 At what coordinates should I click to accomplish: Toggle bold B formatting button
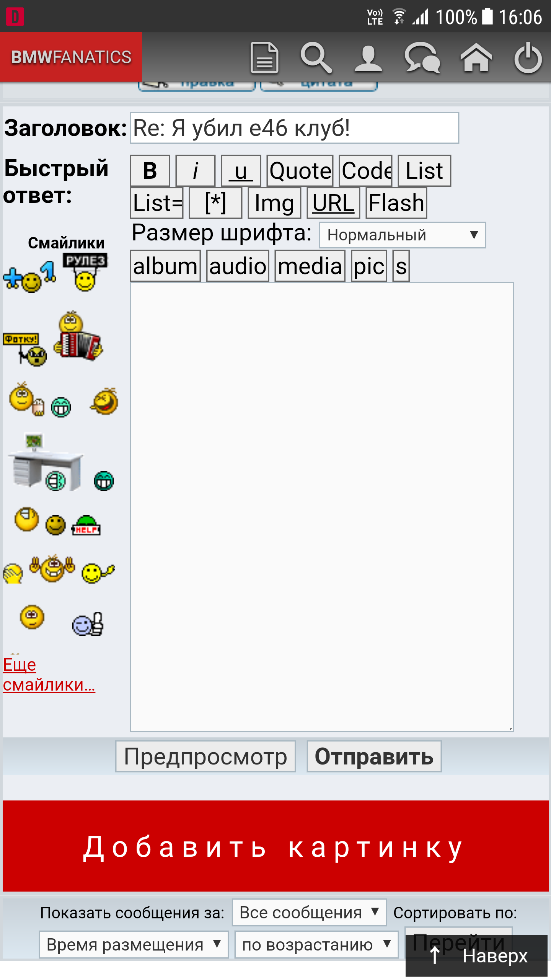pos(150,171)
